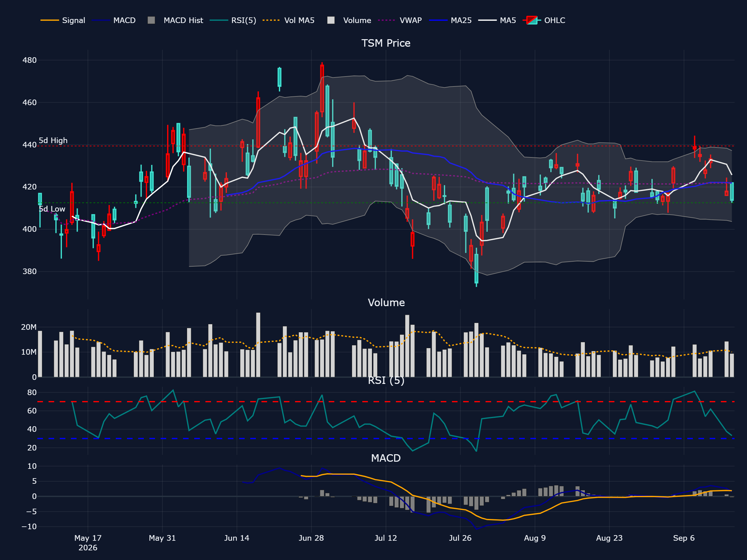Click the 480 price axis tick
This screenshot has height=560, width=747.
29,60
